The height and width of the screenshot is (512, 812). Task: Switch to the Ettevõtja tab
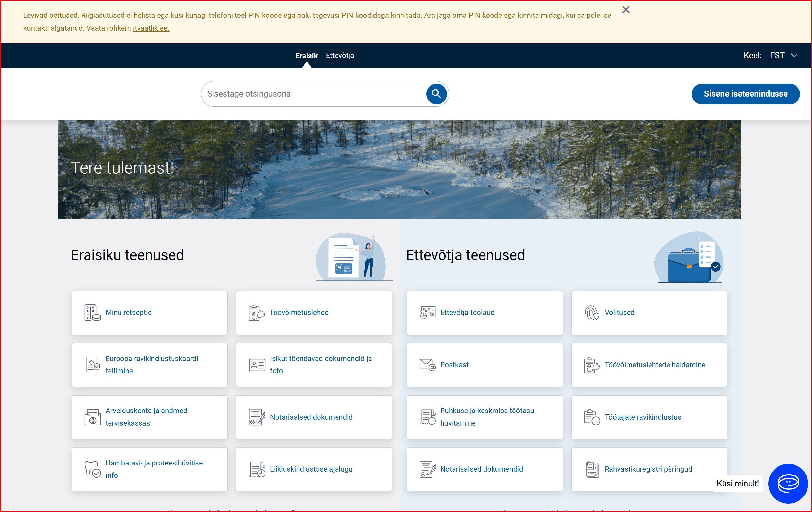(x=339, y=55)
